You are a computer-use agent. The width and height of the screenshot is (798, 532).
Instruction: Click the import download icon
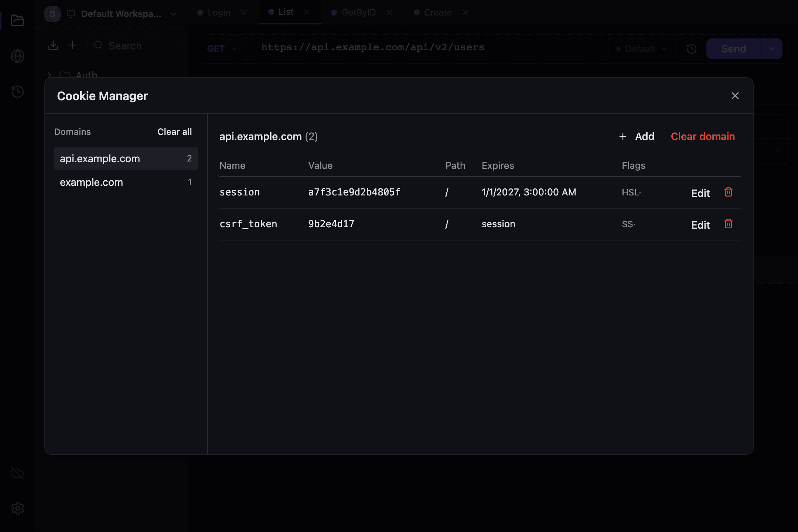click(x=53, y=45)
